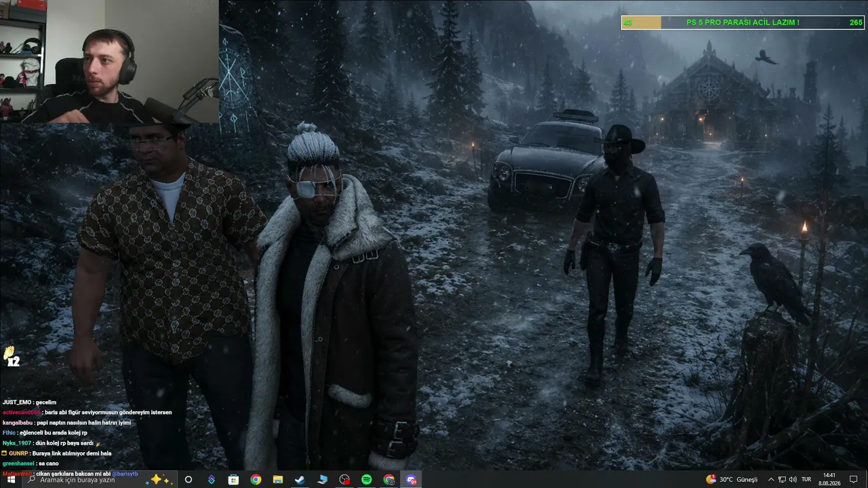
Task: Open Steam from the taskbar
Action: point(300,480)
